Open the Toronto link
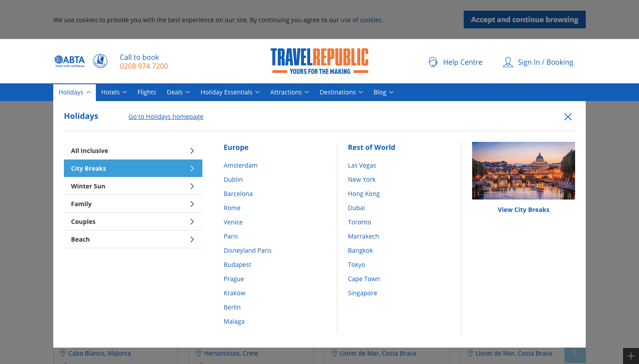 click(x=359, y=222)
